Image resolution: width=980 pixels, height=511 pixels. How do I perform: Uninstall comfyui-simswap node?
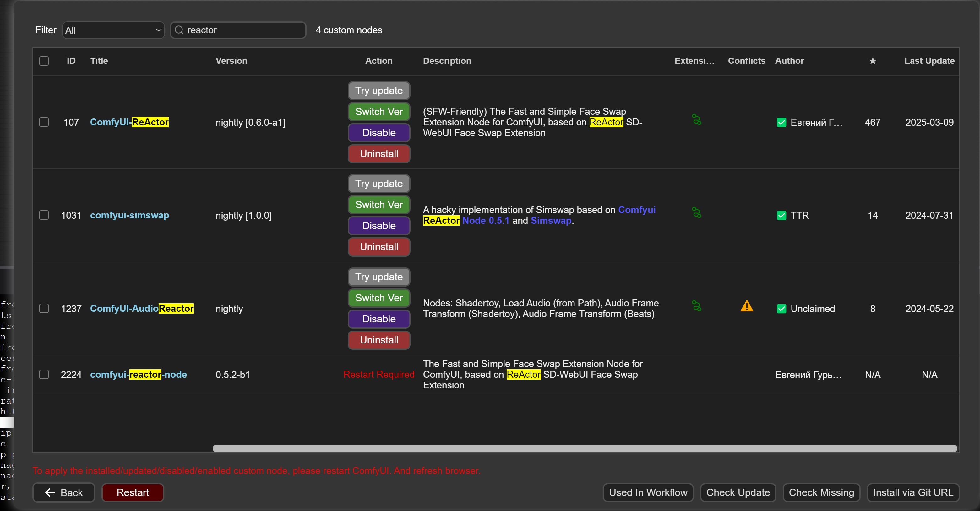(379, 247)
